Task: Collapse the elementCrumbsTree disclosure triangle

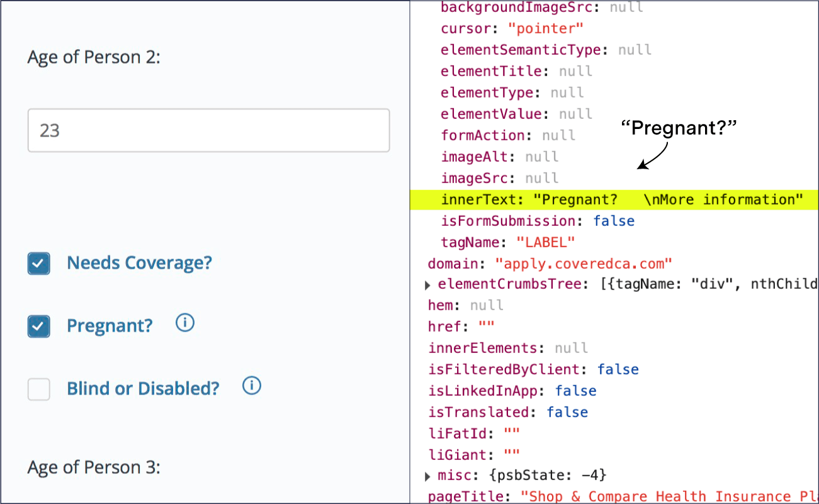Action: click(x=427, y=284)
